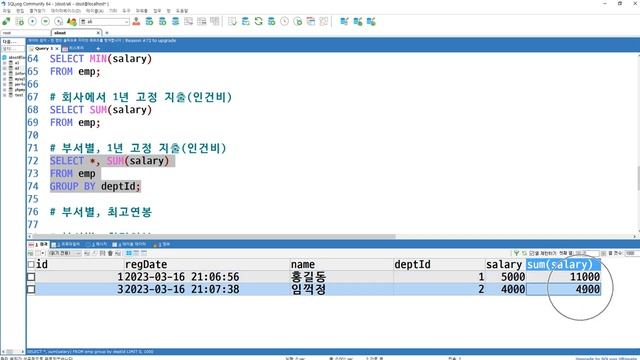
Task: Click the first row number input field
Action: (588, 253)
